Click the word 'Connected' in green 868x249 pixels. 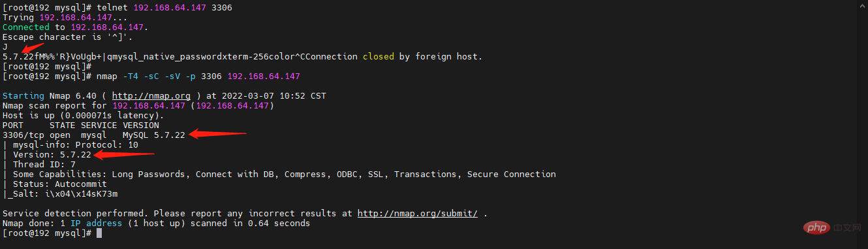26,27
